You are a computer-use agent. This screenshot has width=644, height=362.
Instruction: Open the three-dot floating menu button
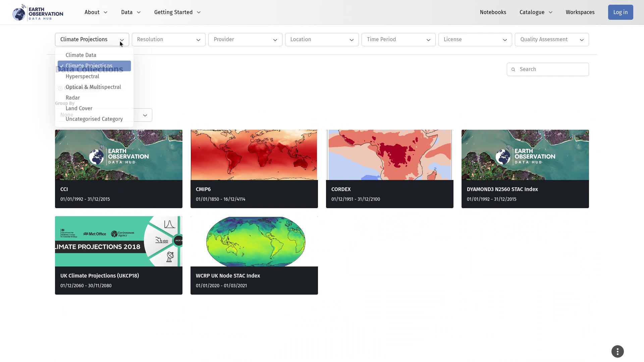(618, 351)
